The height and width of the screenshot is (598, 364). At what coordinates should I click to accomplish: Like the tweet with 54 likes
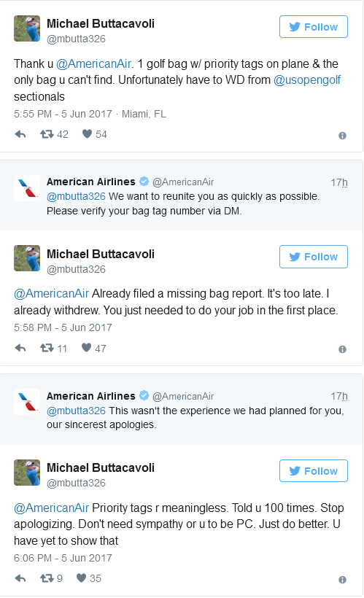(x=87, y=134)
